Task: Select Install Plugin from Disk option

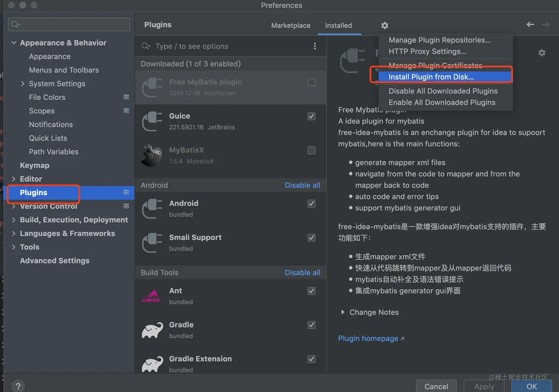Action: tap(445, 77)
